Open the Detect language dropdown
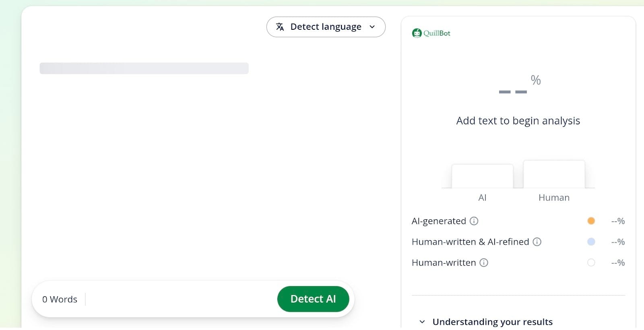 [x=326, y=27]
